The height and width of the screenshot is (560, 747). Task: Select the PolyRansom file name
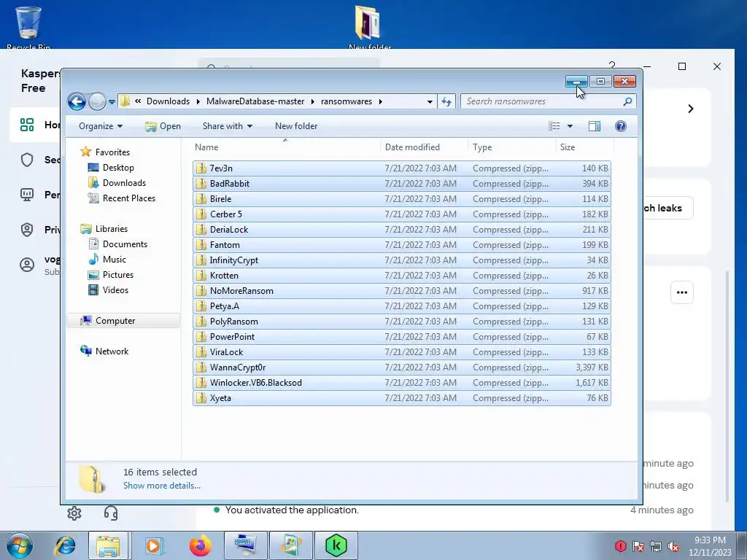coord(234,322)
